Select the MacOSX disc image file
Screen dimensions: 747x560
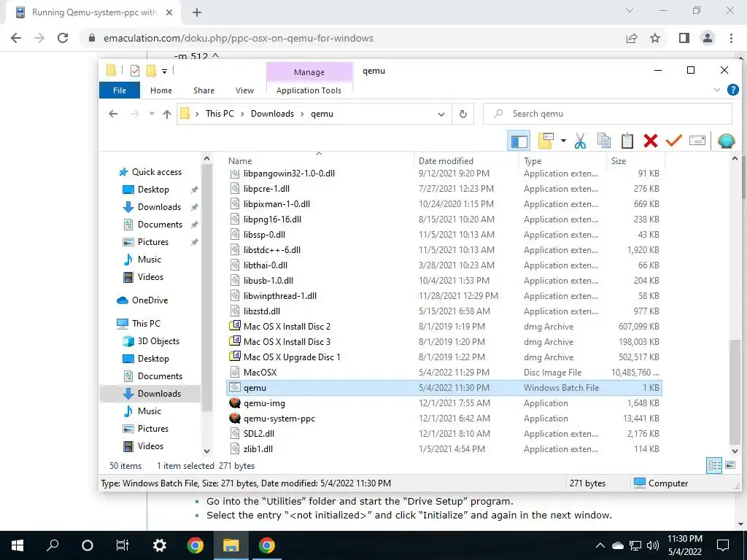444,373
